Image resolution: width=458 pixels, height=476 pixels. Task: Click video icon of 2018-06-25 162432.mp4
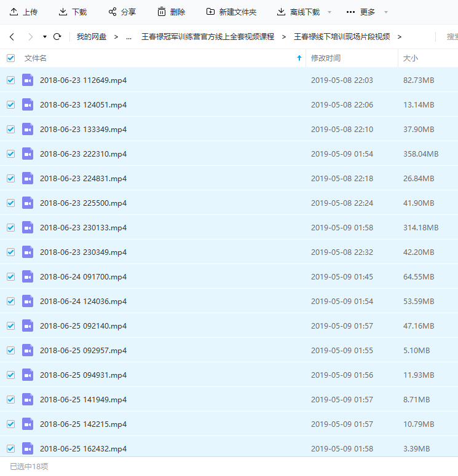coord(28,448)
